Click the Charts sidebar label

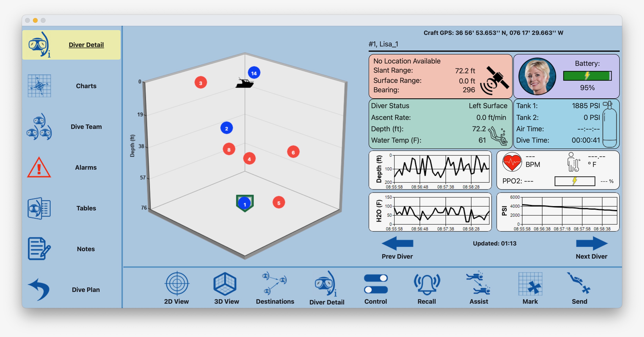(x=86, y=86)
